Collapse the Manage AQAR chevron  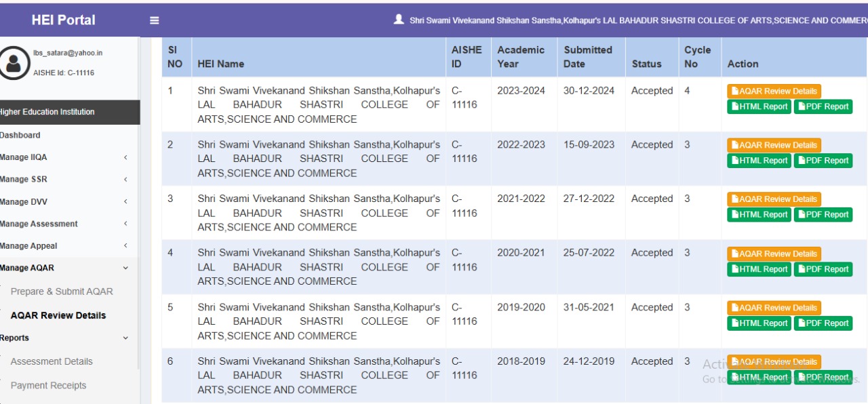pyautogui.click(x=125, y=268)
